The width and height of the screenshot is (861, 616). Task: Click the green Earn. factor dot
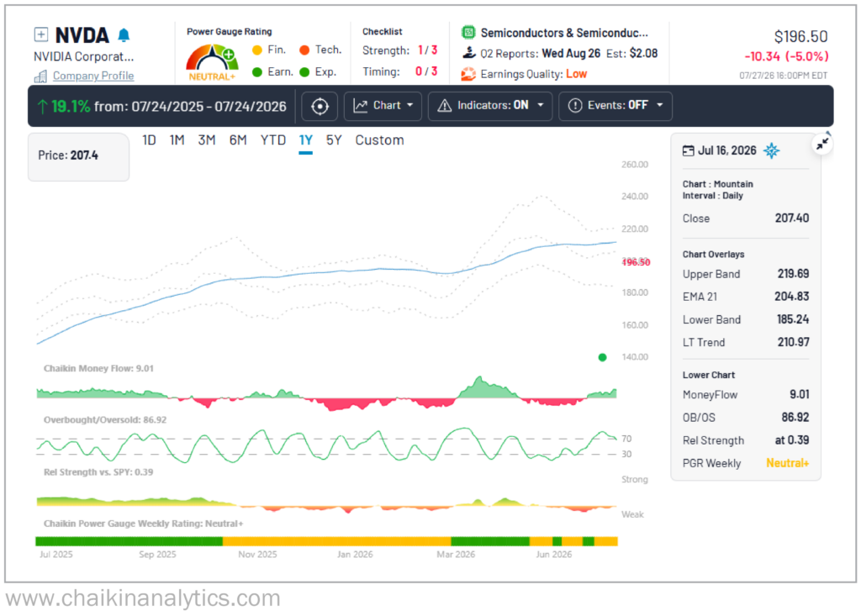click(257, 72)
